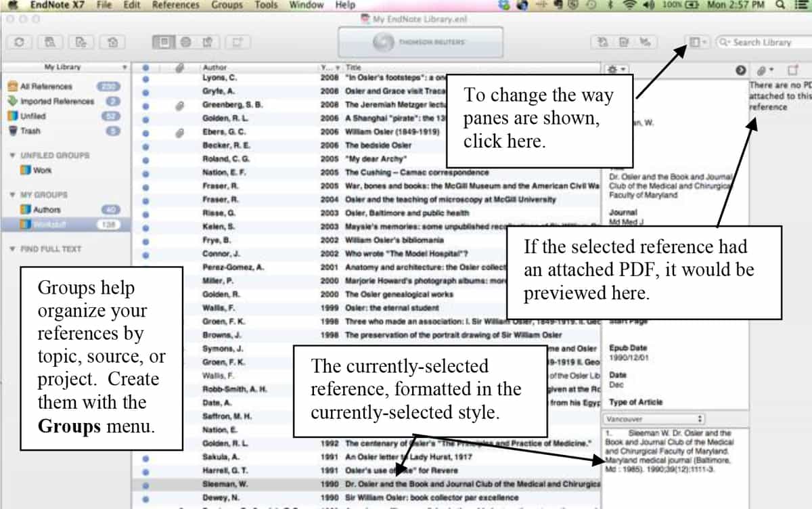Viewport: 812px width, 509px height.
Task: Open the paperclip attach-file icon in preview pane
Action: click(763, 70)
